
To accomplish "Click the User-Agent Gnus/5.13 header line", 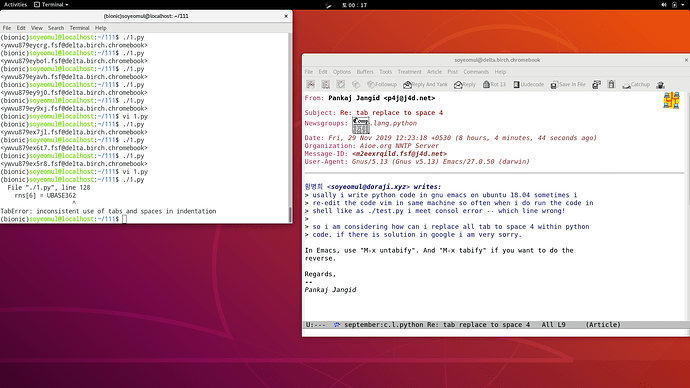I will click(417, 162).
